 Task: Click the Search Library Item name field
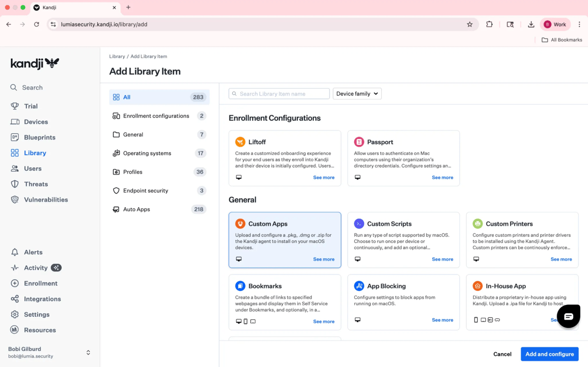(279, 94)
